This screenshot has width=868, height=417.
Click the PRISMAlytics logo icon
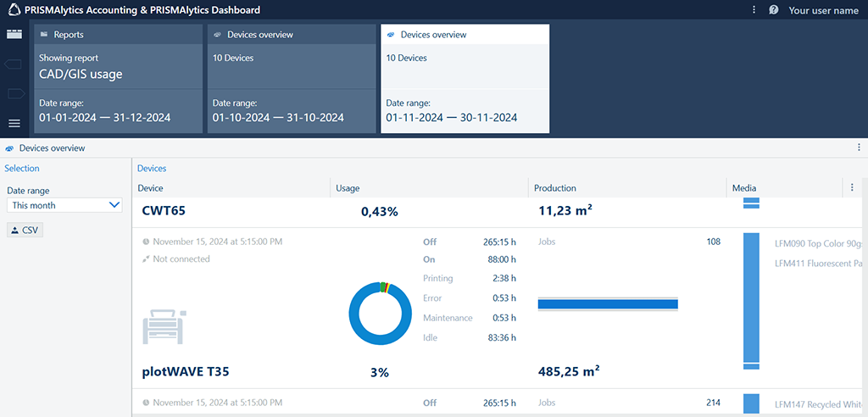coord(13,10)
